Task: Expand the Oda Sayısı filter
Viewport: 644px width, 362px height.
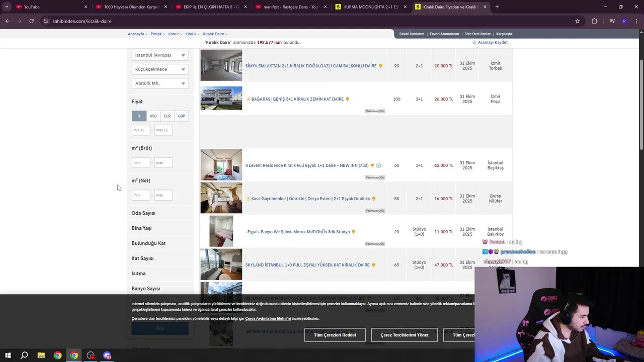Action: tap(143, 213)
